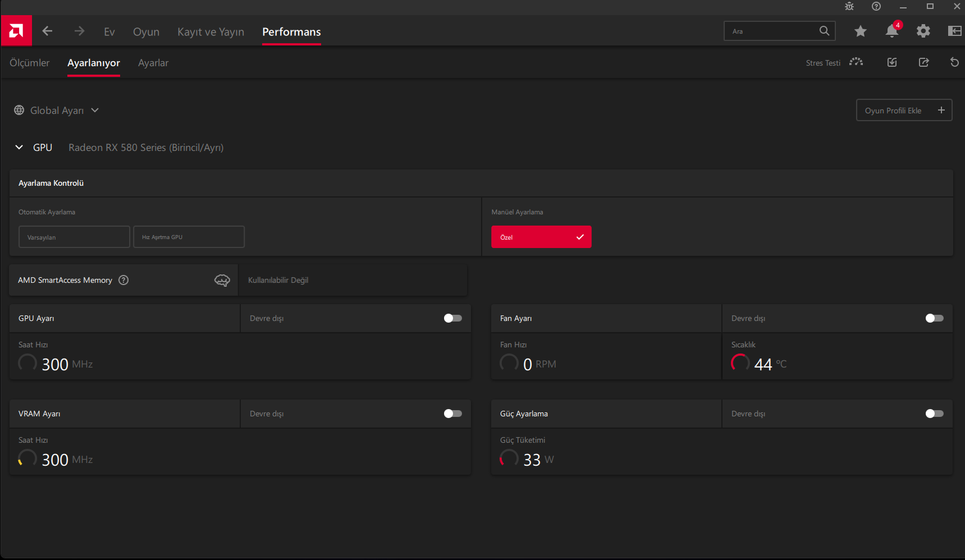Enable the VRAM Ayarı toggle
This screenshot has height=560, width=965.
click(453, 414)
